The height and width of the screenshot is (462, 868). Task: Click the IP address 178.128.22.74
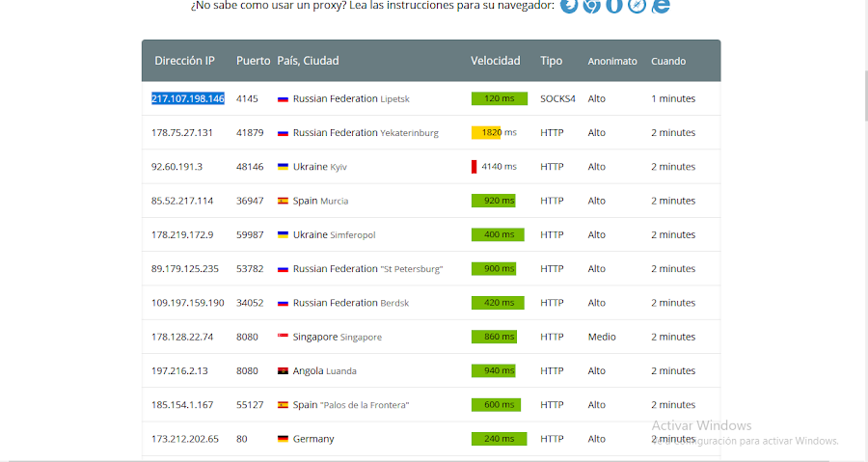[182, 337]
